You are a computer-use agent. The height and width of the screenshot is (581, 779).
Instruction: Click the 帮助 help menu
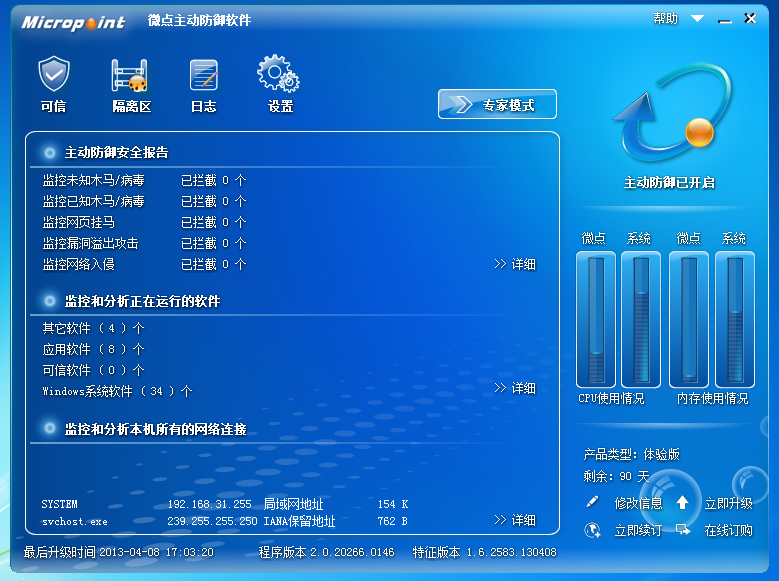[666, 19]
